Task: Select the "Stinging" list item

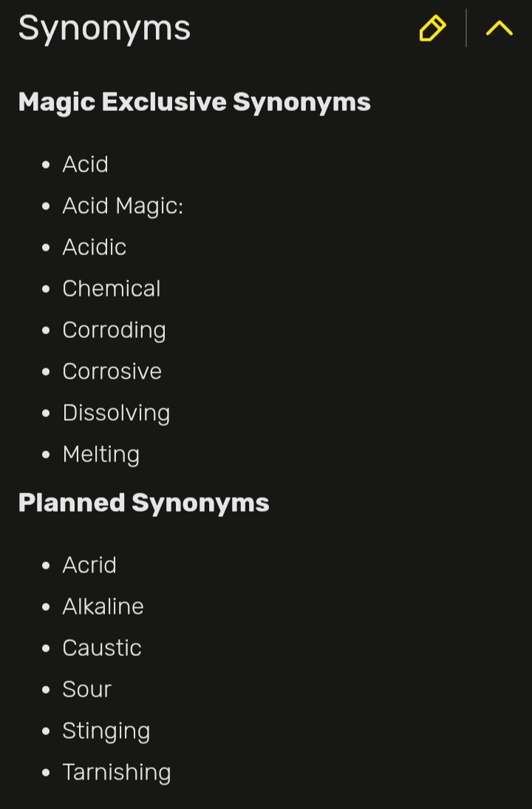Action: (106, 731)
